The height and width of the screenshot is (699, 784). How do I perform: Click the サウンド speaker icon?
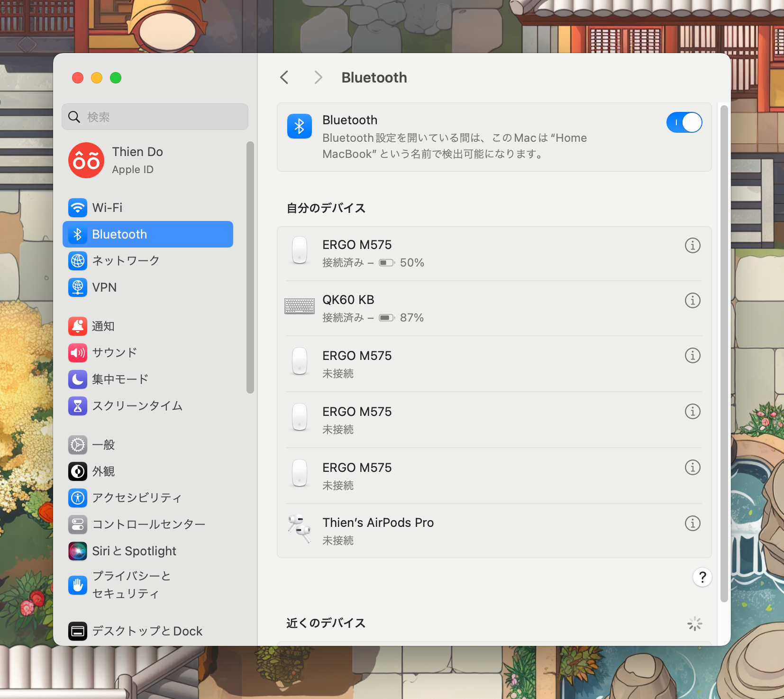(x=78, y=353)
